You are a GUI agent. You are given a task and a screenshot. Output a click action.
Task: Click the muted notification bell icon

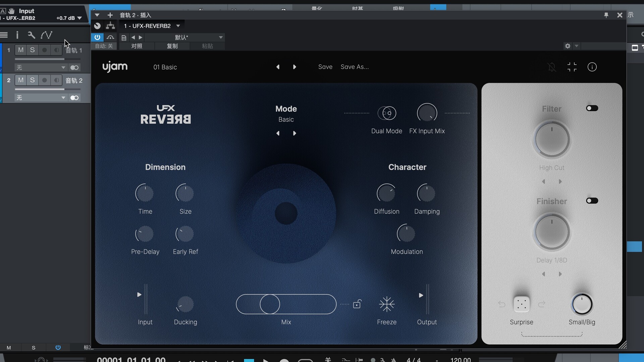[x=552, y=67]
